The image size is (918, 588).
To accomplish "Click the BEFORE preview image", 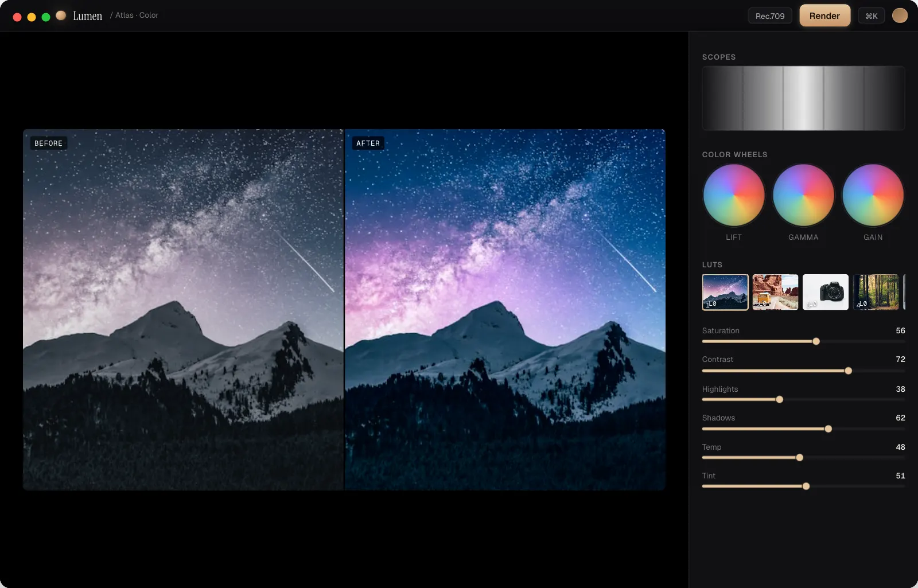I will click(183, 310).
